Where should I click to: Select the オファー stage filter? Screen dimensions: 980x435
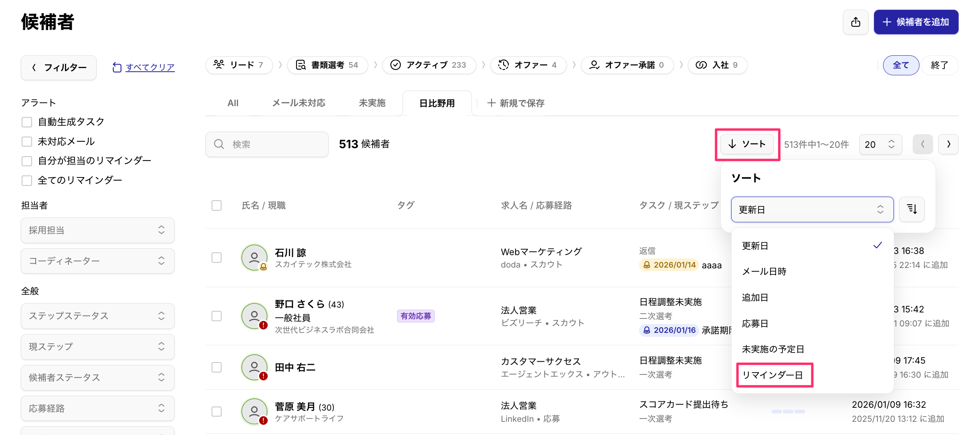528,65
